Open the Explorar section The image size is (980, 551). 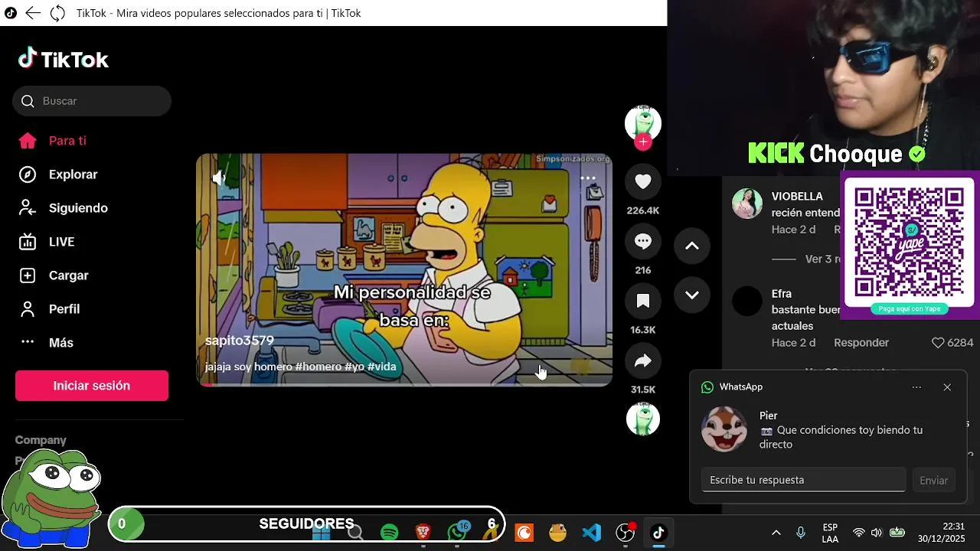click(73, 174)
